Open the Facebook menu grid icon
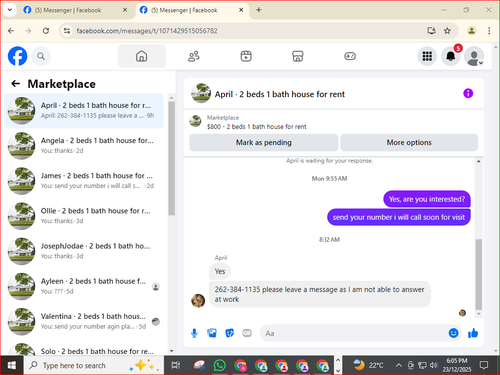 click(x=427, y=56)
